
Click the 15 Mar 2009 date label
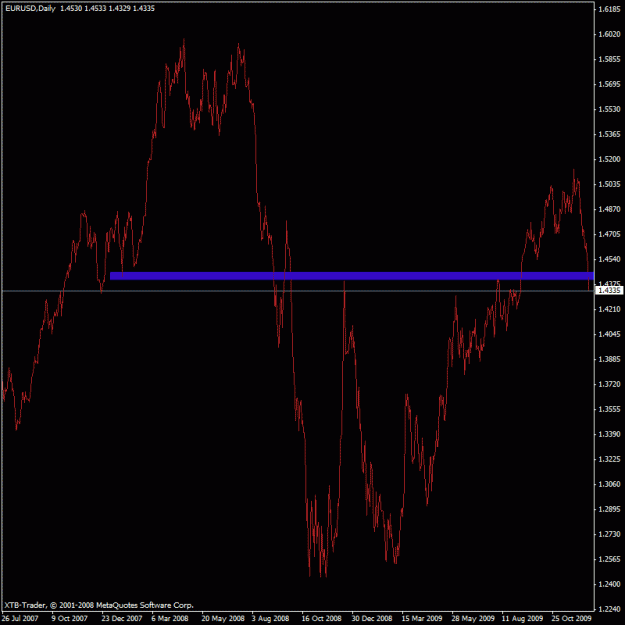click(x=422, y=619)
